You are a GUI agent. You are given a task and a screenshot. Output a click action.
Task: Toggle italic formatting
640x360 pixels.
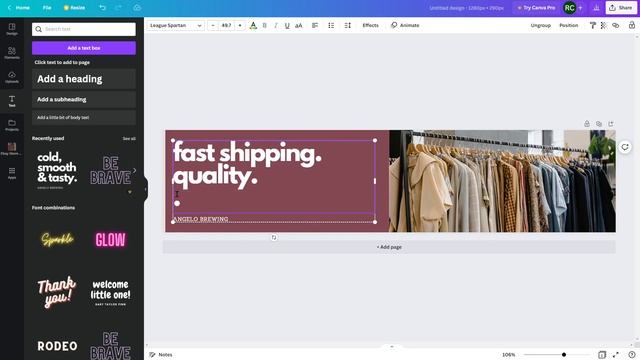point(276,25)
